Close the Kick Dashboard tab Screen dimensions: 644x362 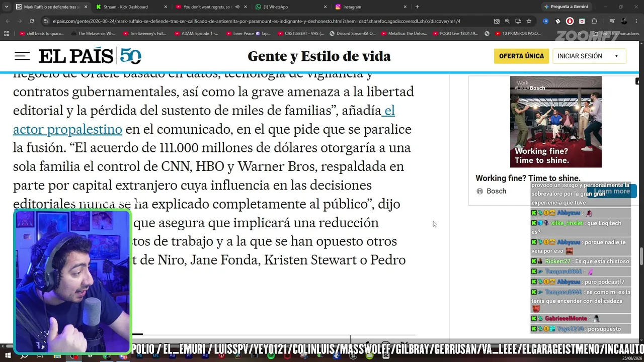point(166,7)
